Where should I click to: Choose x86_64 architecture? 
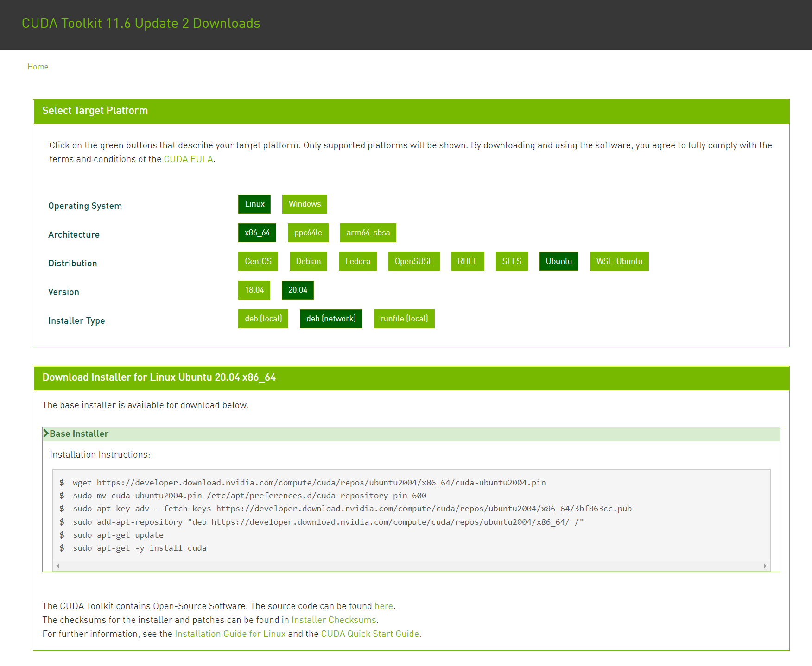pos(257,232)
